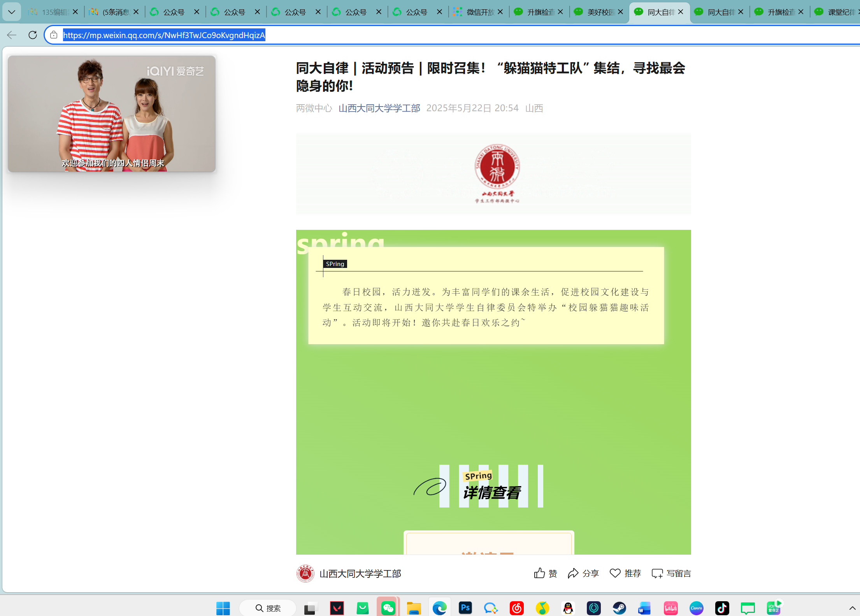Click the iQIYI picture-in-picture video
The height and width of the screenshot is (616, 860).
112,114
